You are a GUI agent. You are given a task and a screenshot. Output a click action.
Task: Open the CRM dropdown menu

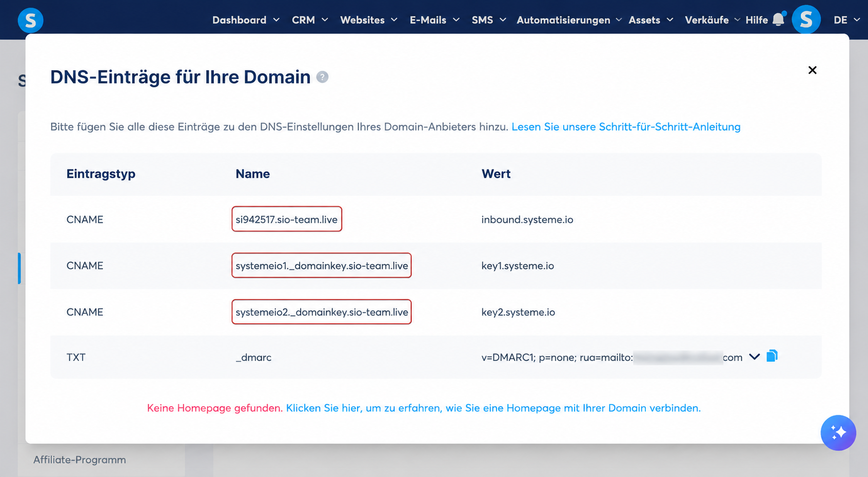[x=310, y=20]
